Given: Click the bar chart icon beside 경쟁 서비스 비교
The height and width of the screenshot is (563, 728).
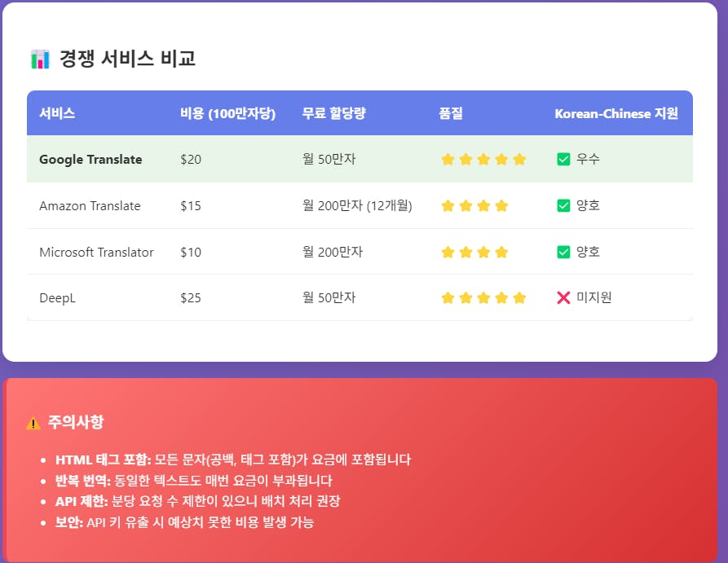Looking at the screenshot, I should point(40,59).
